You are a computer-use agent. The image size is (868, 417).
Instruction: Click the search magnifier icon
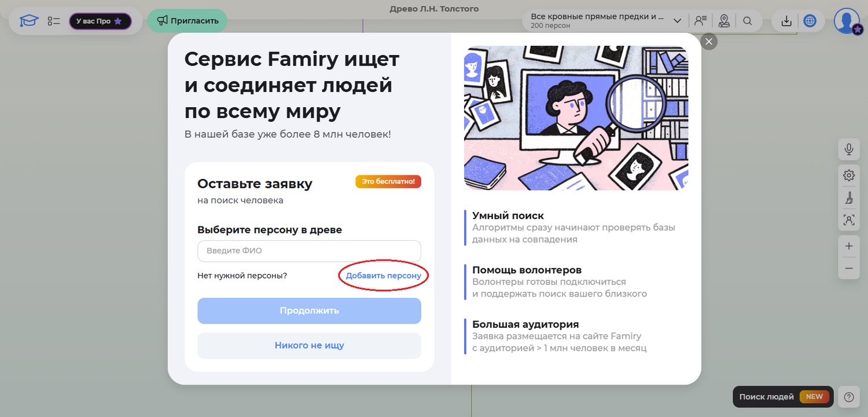[748, 21]
